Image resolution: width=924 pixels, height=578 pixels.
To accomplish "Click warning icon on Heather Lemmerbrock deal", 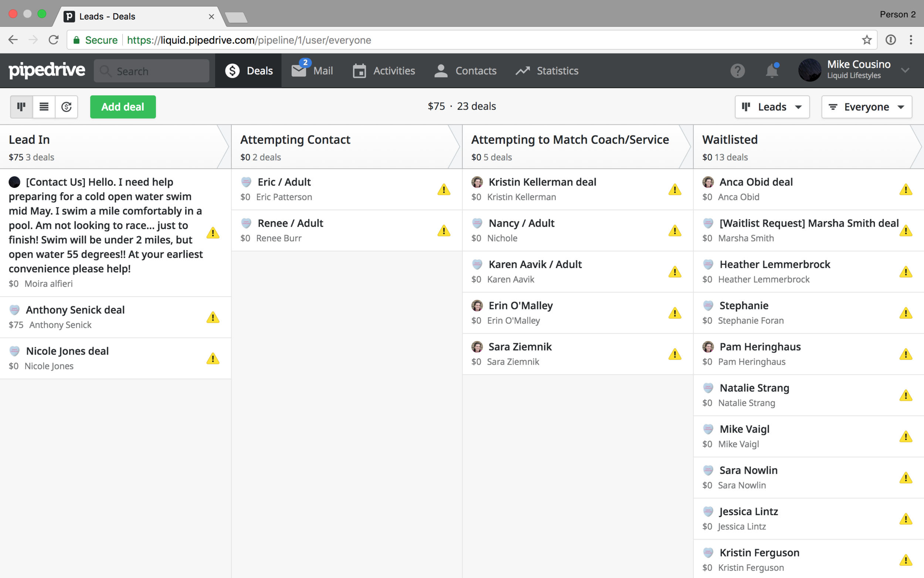I will tap(906, 272).
